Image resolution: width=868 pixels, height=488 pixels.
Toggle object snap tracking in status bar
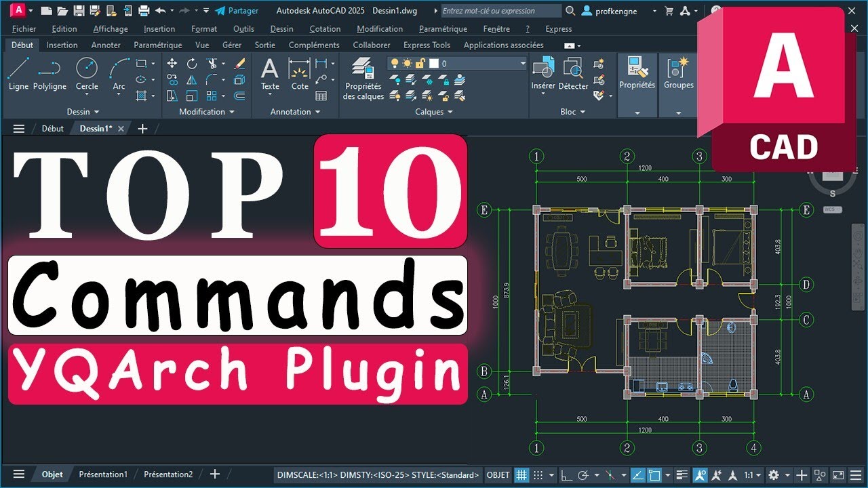tap(638, 475)
